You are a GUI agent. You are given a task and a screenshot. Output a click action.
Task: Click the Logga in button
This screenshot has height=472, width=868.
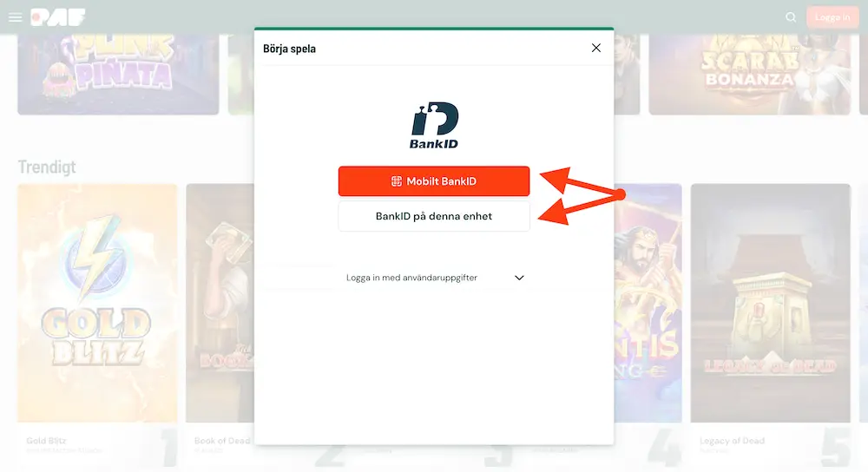(x=832, y=17)
